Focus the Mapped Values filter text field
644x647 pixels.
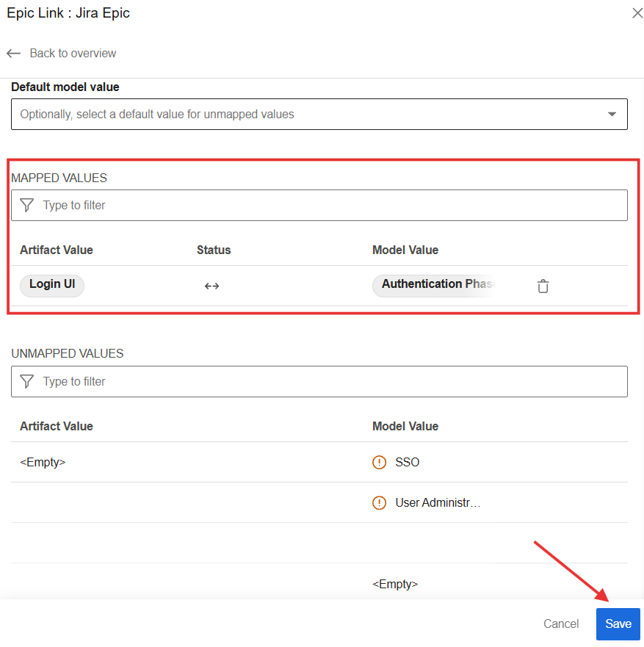coord(330,206)
